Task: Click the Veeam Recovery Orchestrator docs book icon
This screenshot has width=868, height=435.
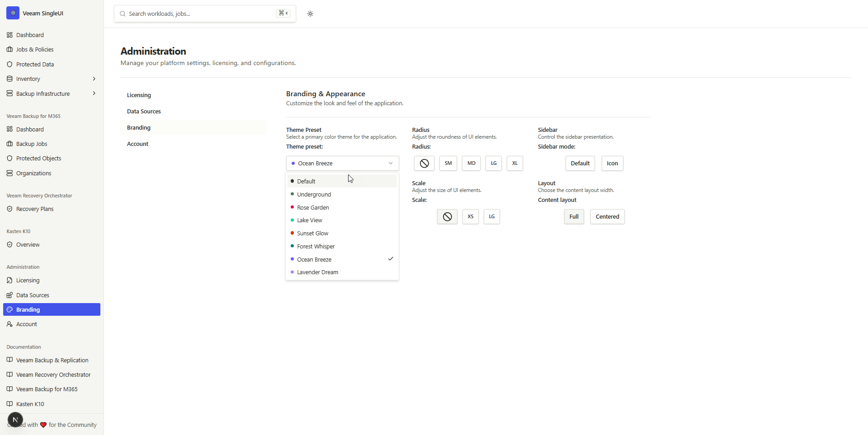Action: pos(9,374)
